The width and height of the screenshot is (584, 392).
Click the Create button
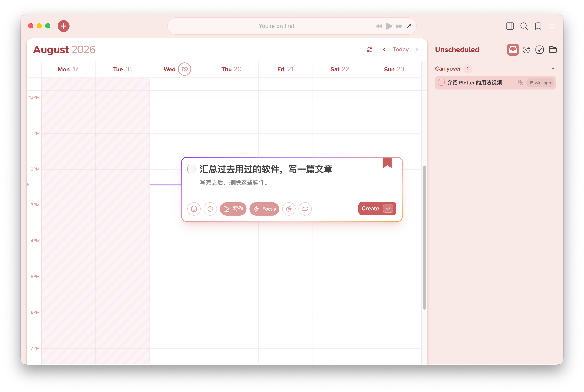pyautogui.click(x=377, y=209)
